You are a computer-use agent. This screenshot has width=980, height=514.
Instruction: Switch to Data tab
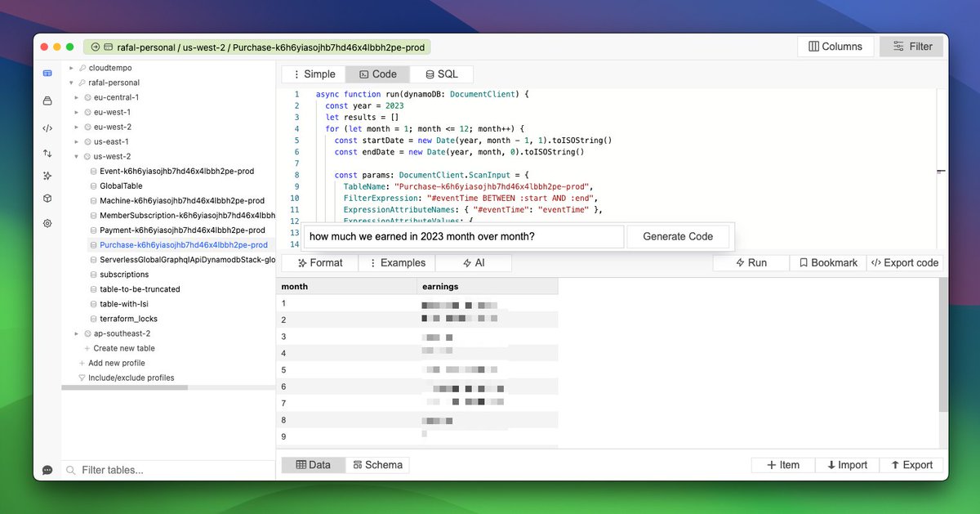pyautogui.click(x=314, y=465)
